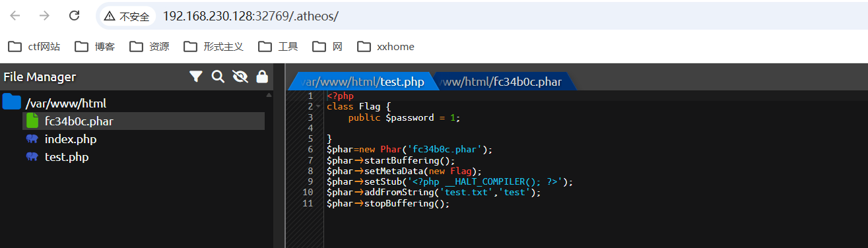Click the stopBuffering() line

click(388, 203)
